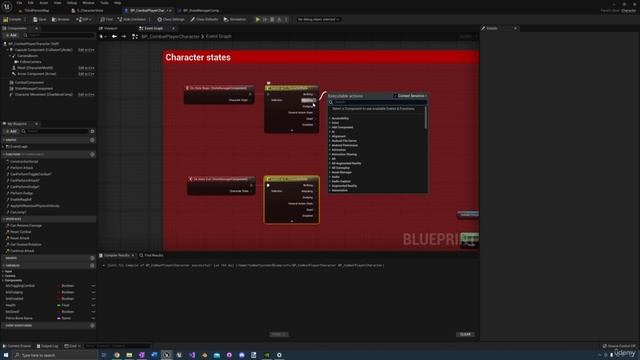Click the Browse toolbar button

(61, 19)
